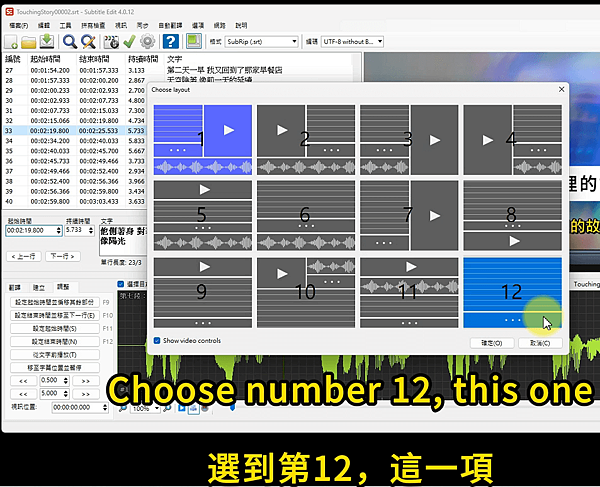The height and width of the screenshot is (487, 600).
Task: Open the Replace tool icon
Action: (88, 41)
